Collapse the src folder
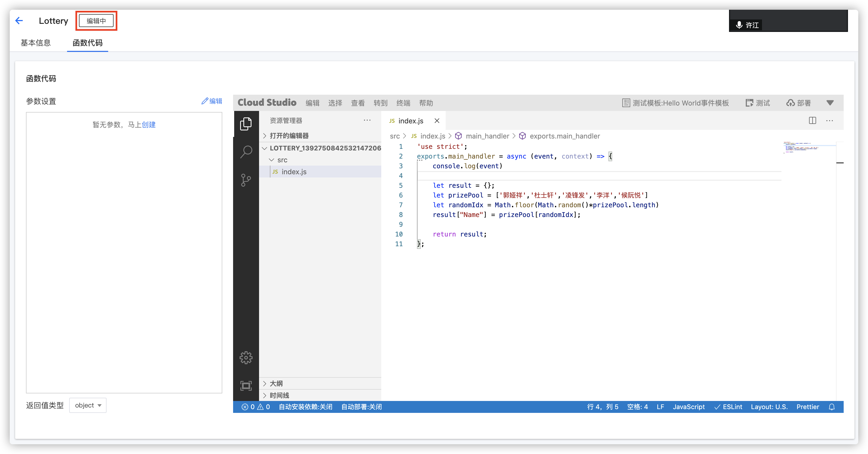Screen dimensions: 868x454 (x=320, y=160)
